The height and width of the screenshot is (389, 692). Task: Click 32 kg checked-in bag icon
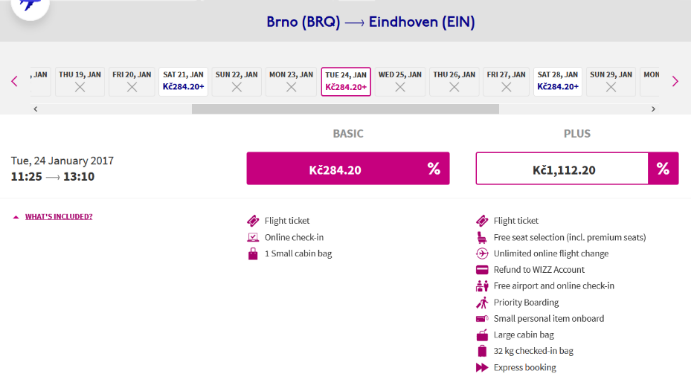(482, 351)
